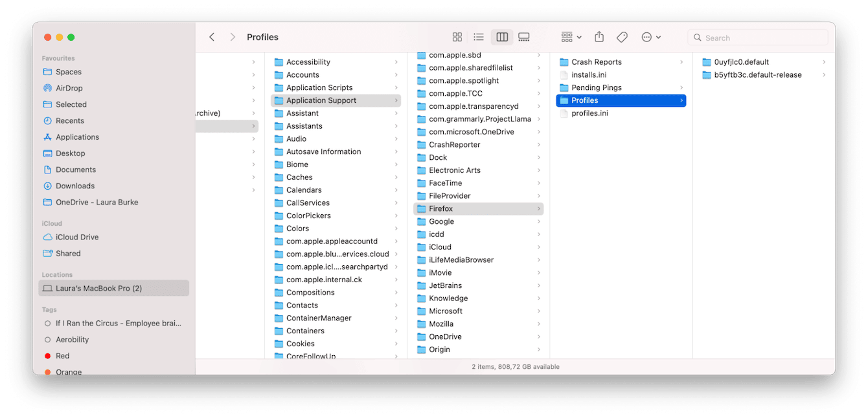Click the Tags toolbar icon

pos(622,37)
